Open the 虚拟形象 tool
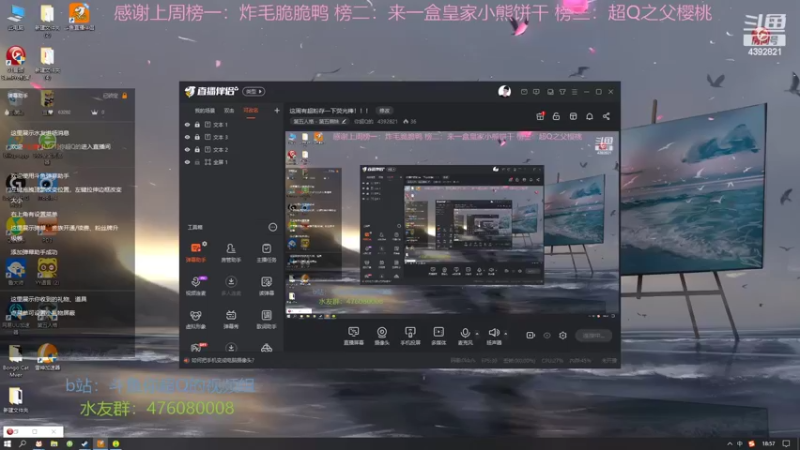Screen dimensions: 800x450 point(195,319)
